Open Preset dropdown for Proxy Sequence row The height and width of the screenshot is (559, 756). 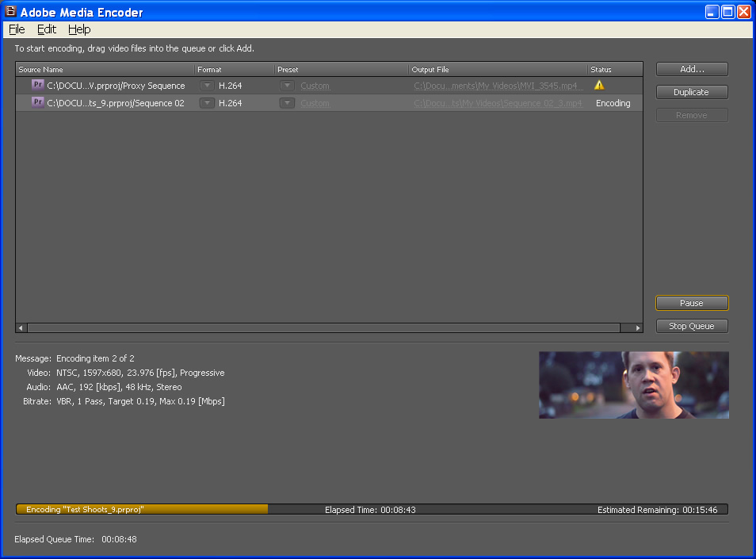[x=287, y=86]
